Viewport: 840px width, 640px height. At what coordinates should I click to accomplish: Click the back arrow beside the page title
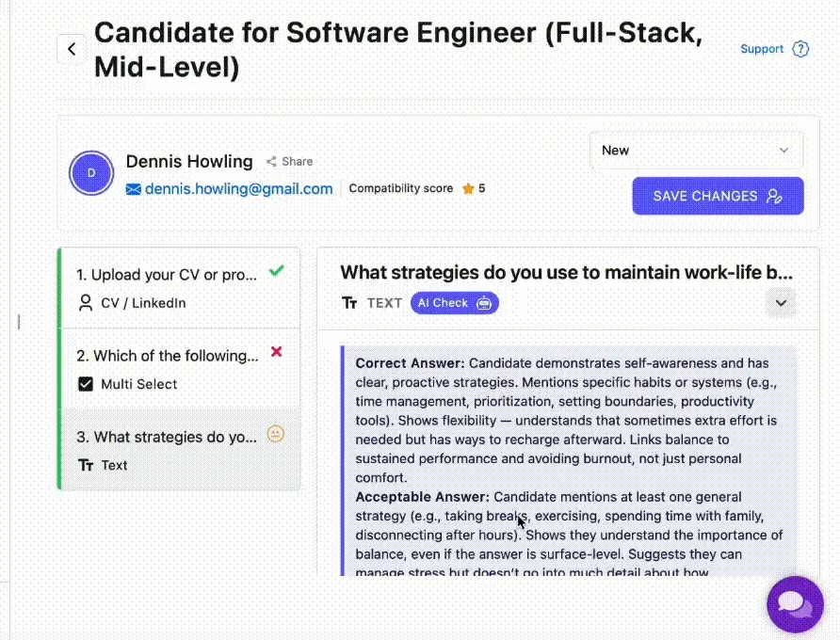72,49
